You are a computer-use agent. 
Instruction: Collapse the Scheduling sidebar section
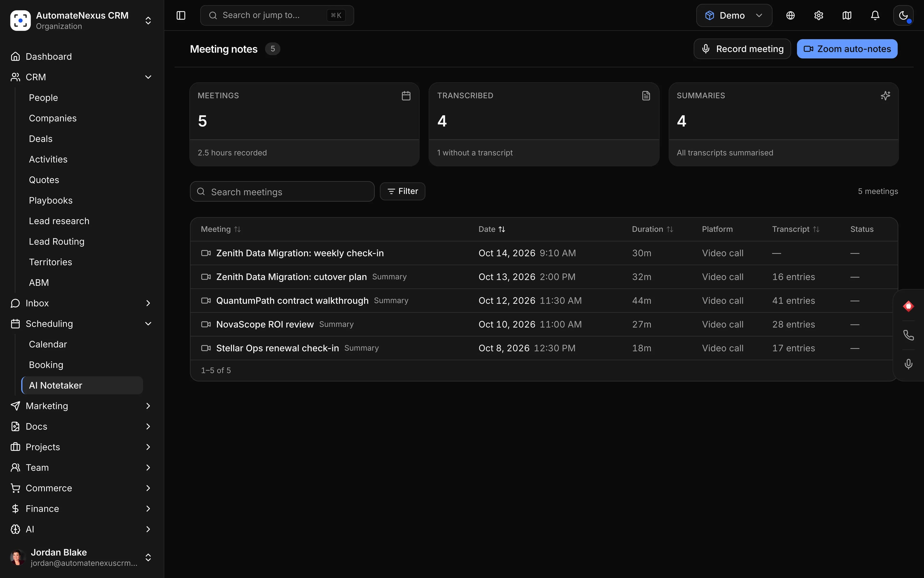point(148,323)
